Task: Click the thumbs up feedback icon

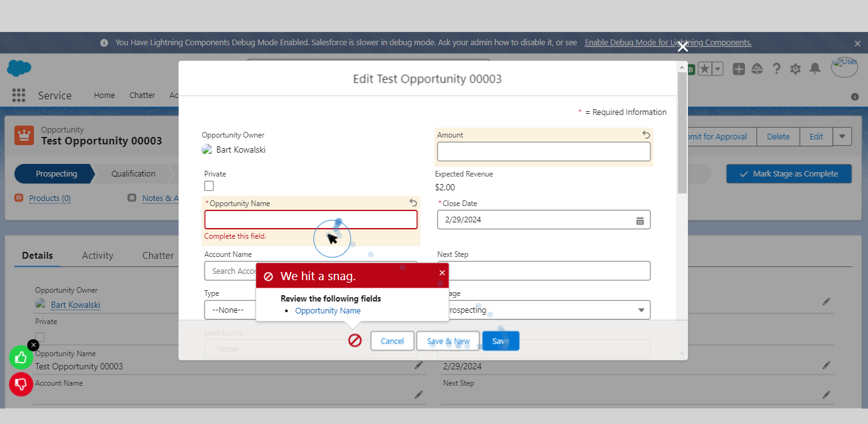Action: point(21,357)
